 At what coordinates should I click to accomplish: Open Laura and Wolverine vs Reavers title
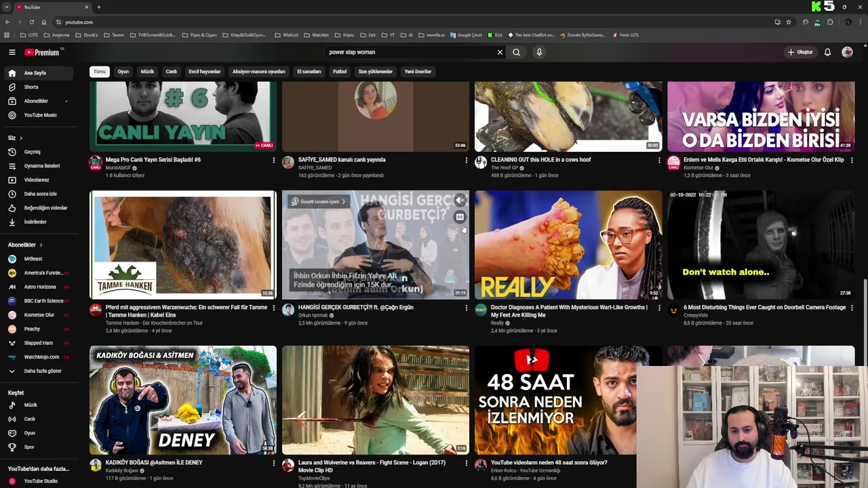coord(372,466)
